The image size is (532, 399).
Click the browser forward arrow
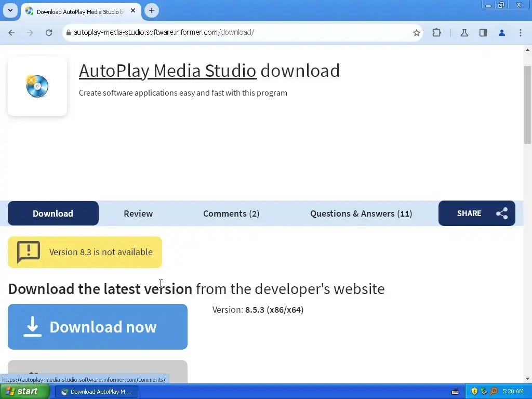pos(30,33)
